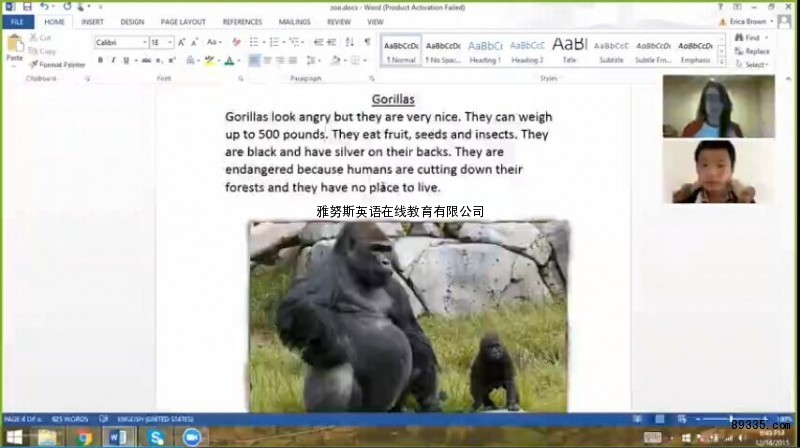Apply bullet list formatting
The width and height of the screenshot is (800, 448).
point(255,42)
